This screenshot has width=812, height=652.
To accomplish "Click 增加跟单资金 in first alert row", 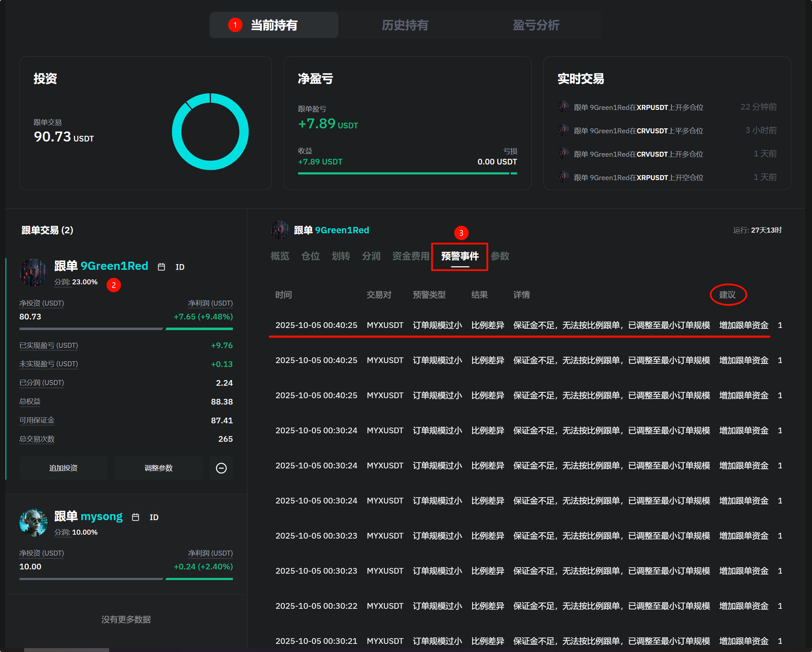I will coord(744,325).
